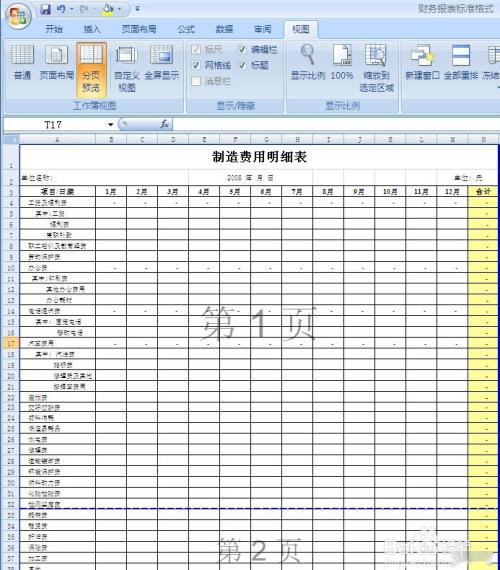This screenshot has height=570, width=500.
Task: Expand the Name Box dropdown arrow
Action: coord(111,125)
